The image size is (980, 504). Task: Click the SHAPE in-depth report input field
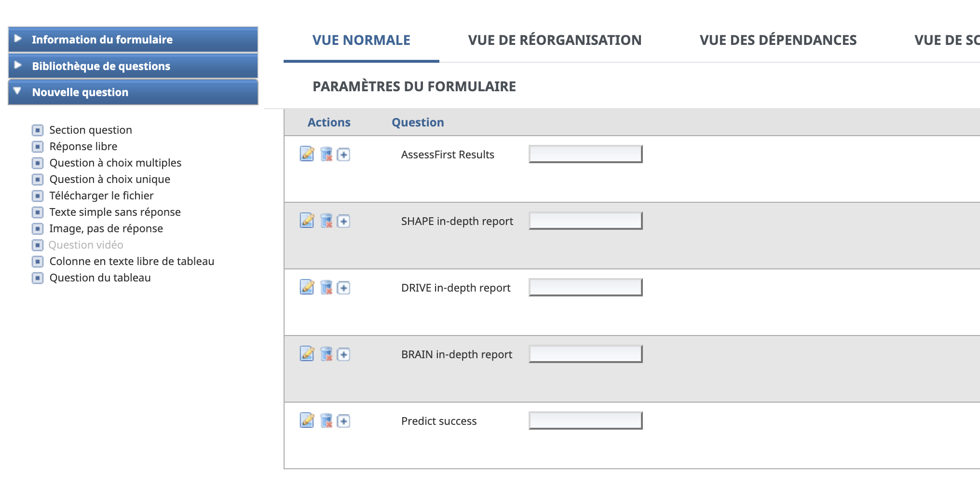pos(585,220)
